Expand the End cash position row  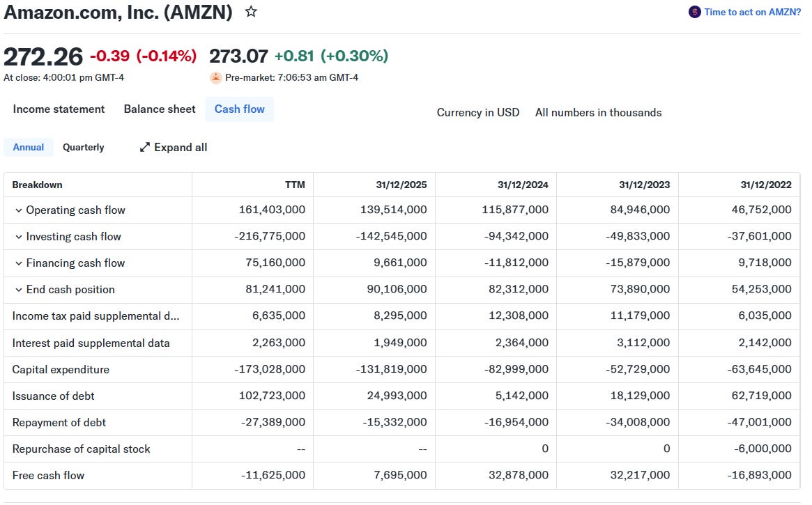pos(19,290)
